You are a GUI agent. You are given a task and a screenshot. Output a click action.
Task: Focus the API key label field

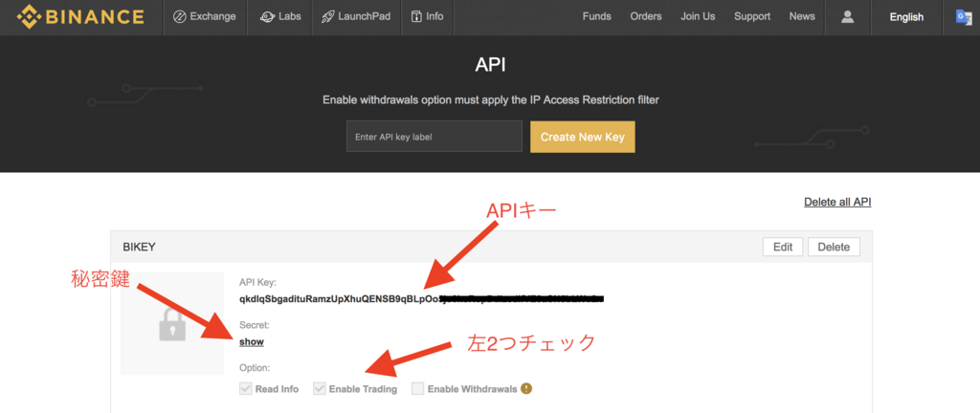click(x=434, y=137)
